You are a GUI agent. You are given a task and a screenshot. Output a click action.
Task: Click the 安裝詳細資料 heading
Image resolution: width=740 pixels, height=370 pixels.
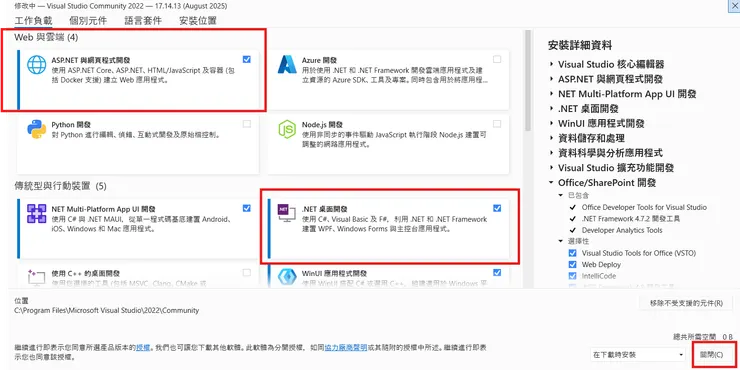(x=580, y=45)
